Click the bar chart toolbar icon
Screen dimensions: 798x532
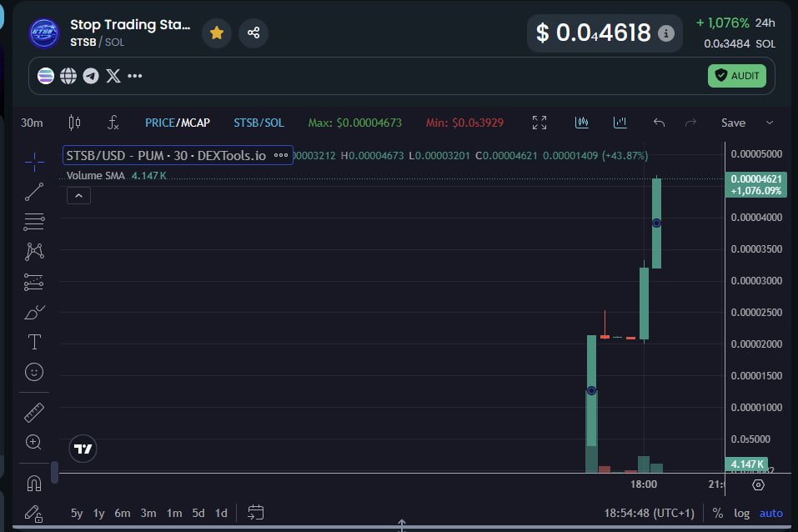(620, 123)
